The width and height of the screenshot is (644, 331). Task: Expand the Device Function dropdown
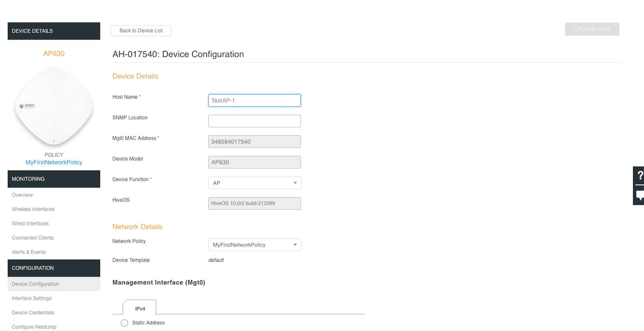pyautogui.click(x=255, y=183)
